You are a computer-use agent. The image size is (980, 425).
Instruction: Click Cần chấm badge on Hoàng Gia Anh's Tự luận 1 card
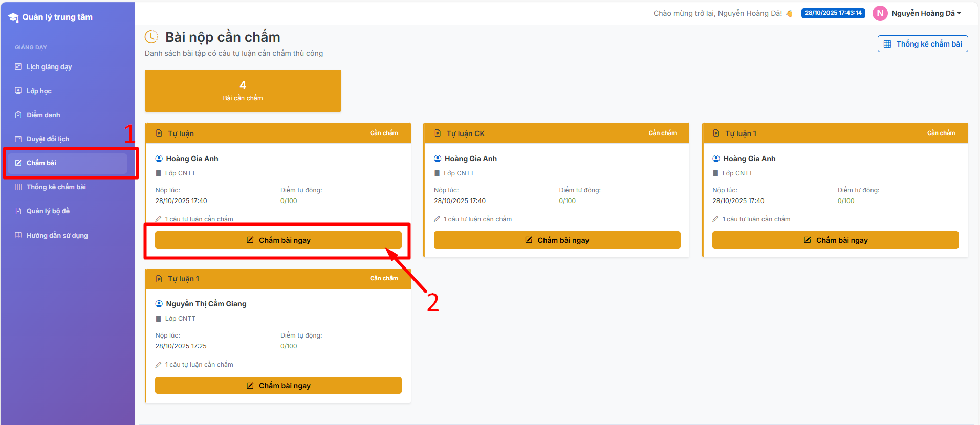coord(941,133)
